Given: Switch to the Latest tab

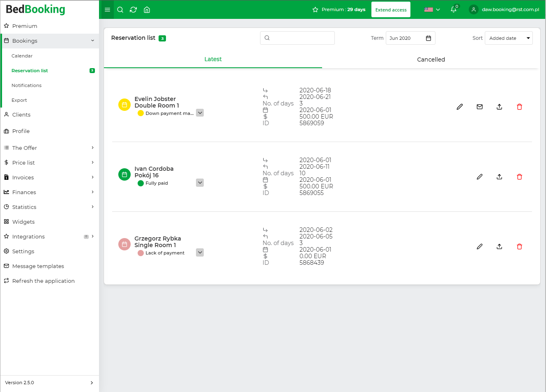Looking at the screenshot, I should pyautogui.click(x=213, y=59).
